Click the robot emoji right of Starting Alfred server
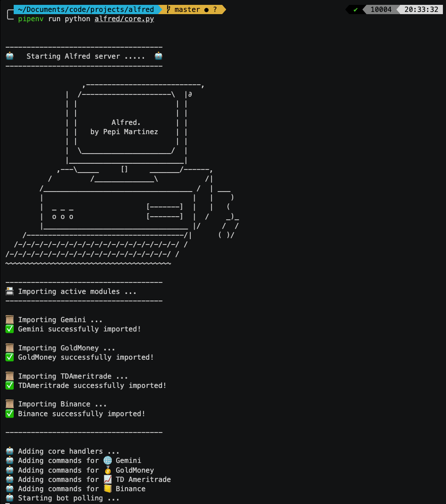 [x=159, y=56]
